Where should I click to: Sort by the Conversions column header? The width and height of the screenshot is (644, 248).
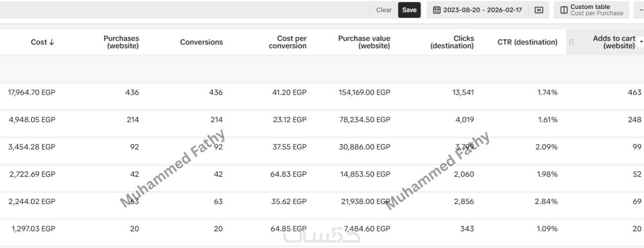[x=201, y=42]
